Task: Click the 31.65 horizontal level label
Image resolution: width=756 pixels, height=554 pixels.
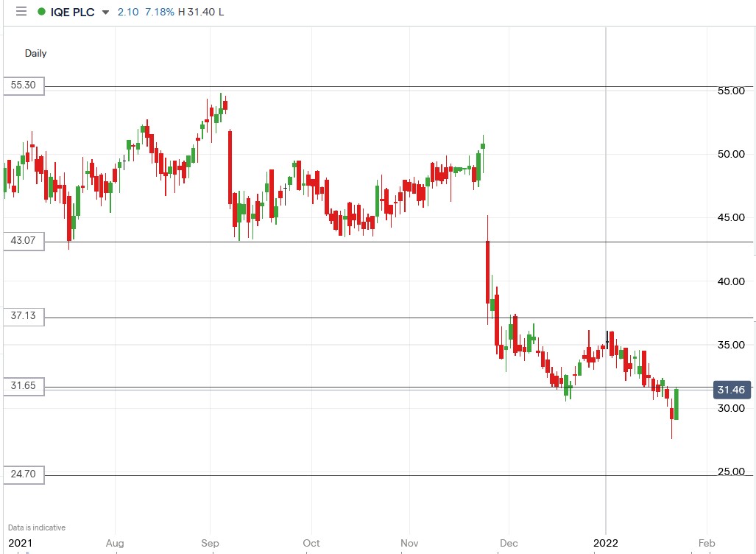Action: point(23,386)
